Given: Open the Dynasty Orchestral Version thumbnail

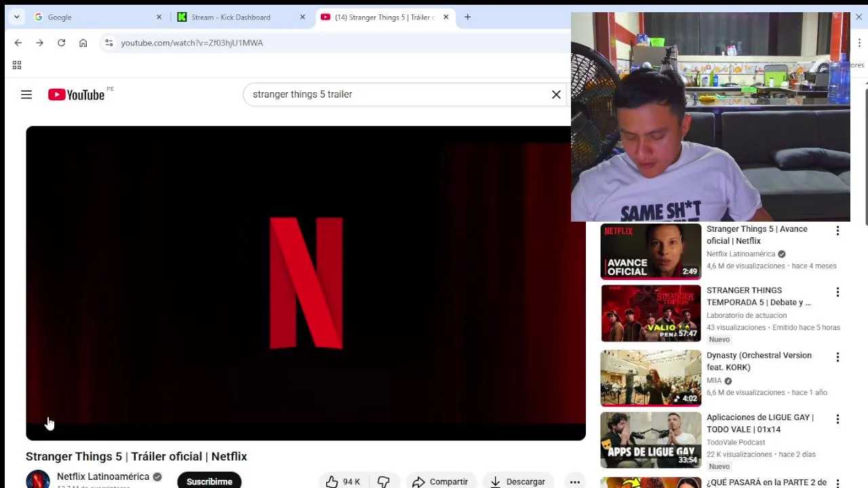Looking at the screenshot, I should pyautogui.click(x=651, y=378).
